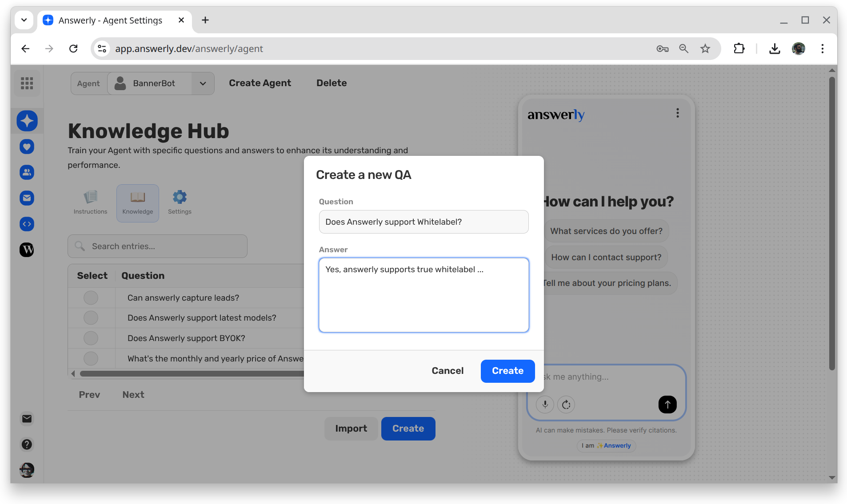Expand the BannerBot agent dropdown
847x504 pixels.
203,83
